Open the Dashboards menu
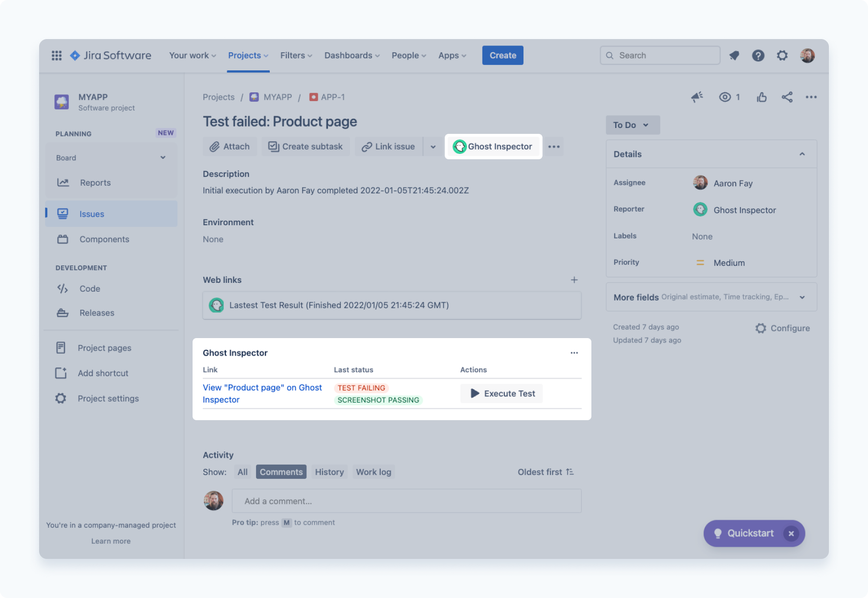This screenshot has height=598, width=868. [351, 55]
